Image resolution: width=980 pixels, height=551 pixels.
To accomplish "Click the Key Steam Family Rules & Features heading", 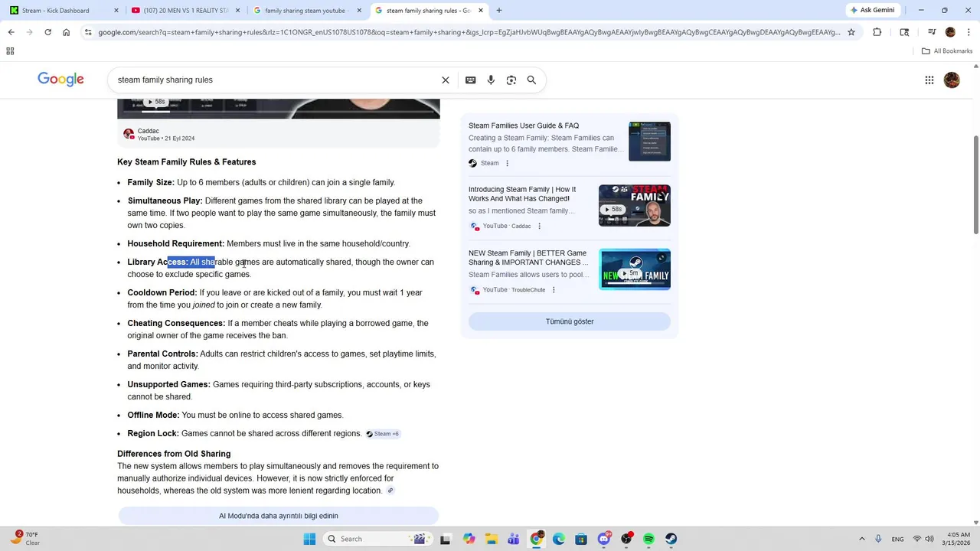I will (187, 162).
